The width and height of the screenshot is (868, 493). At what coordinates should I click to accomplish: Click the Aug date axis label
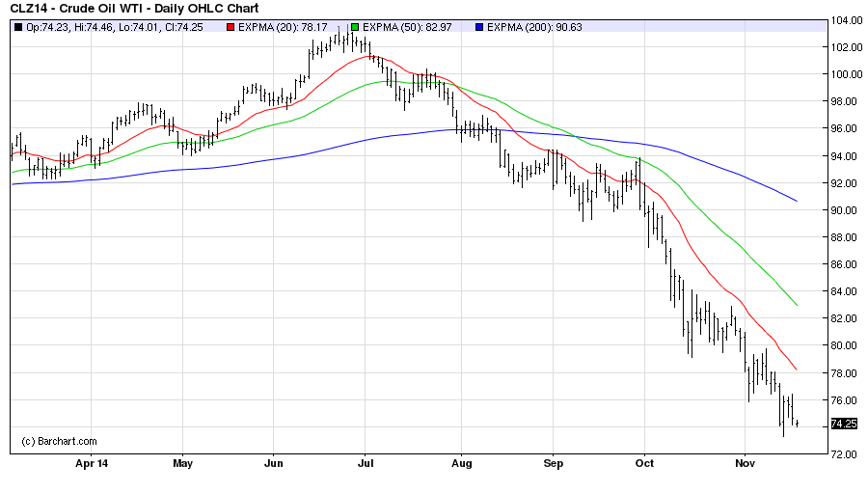click(x=462, y=463)
